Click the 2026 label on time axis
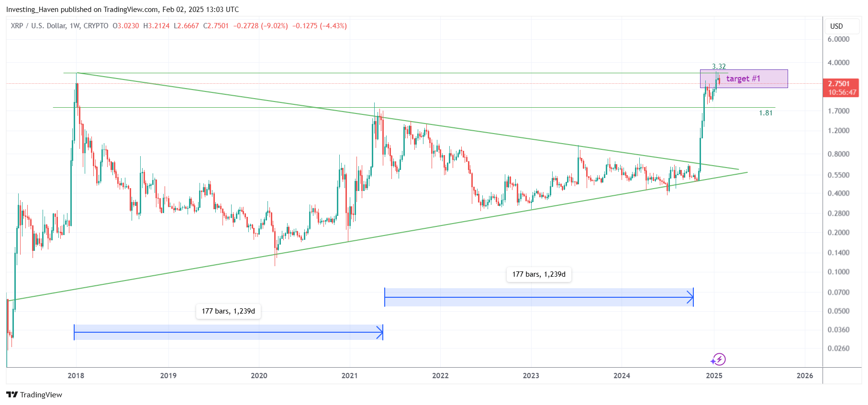868x405 pixels. pos(805,376)
